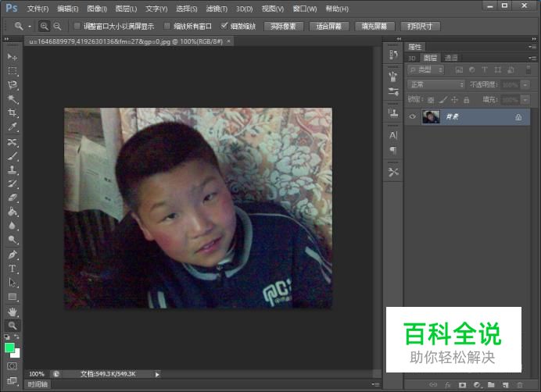This screenshot has width=541, height=392.
Task: Toggle layer filtering switch
Action: click(x=528, y=69)
